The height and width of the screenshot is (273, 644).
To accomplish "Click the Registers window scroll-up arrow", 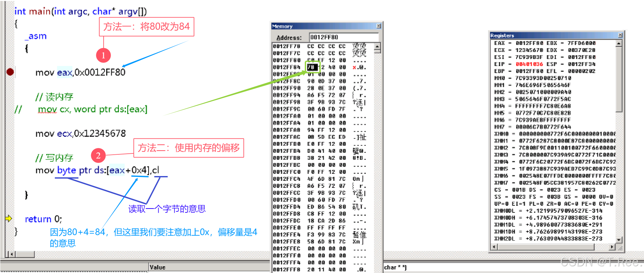I will click(x=619, y=43).
